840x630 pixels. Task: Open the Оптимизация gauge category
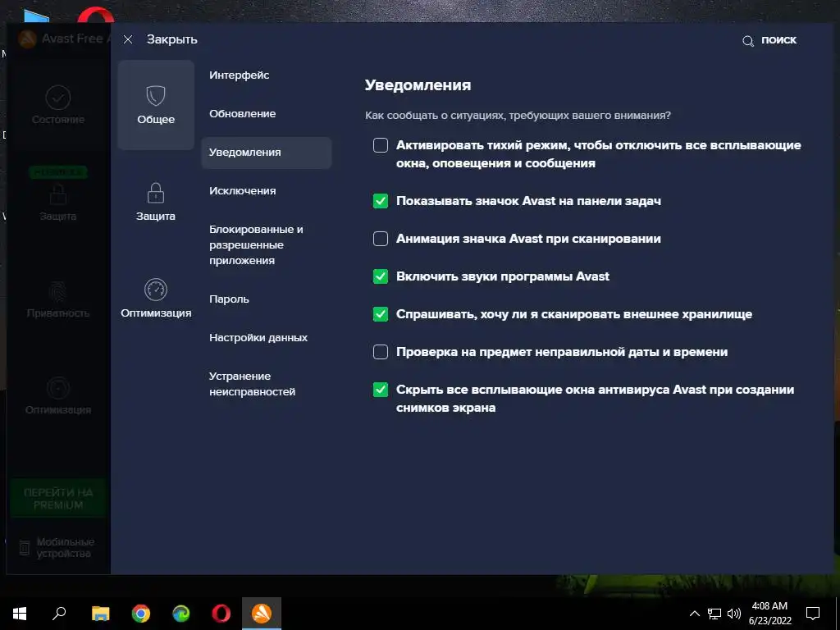(x=156, y=299)
